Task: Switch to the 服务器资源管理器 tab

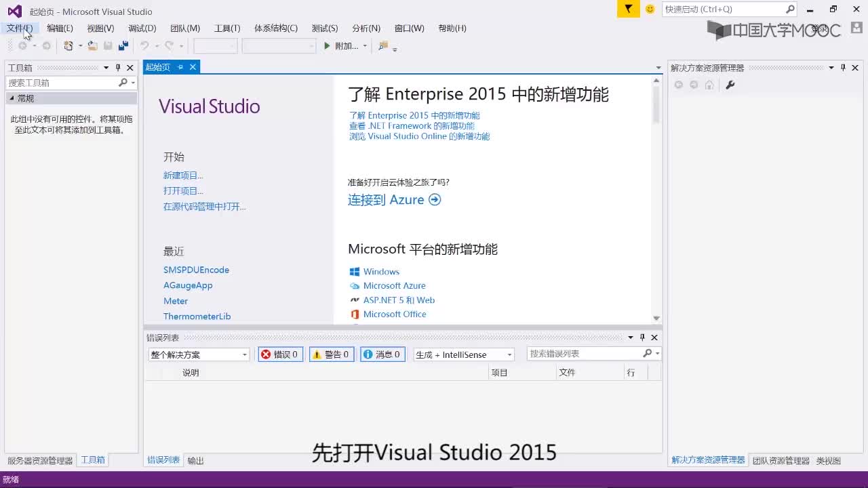Action: point(40,460)
